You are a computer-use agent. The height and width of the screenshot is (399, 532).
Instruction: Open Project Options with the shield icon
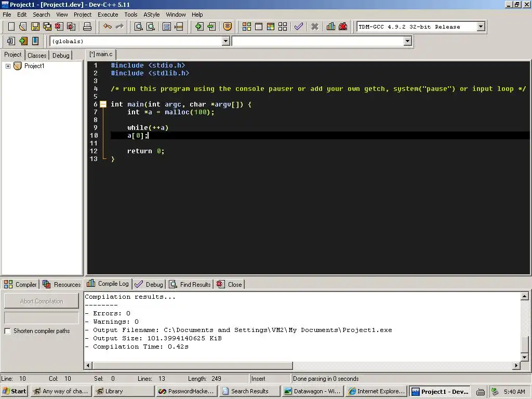[x=228, y=26]
